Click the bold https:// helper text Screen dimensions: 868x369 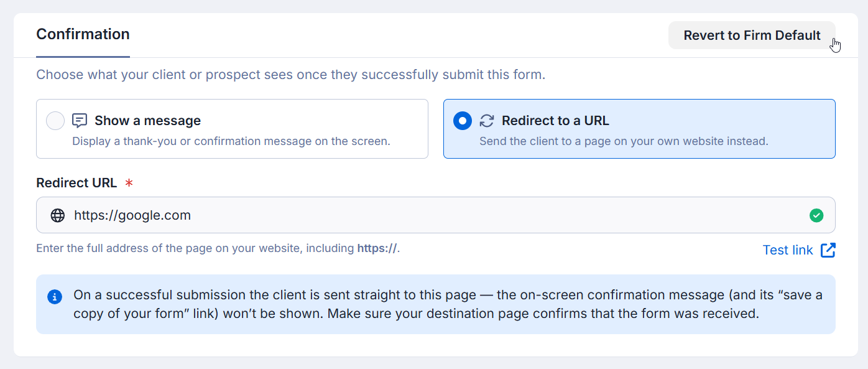377,248
